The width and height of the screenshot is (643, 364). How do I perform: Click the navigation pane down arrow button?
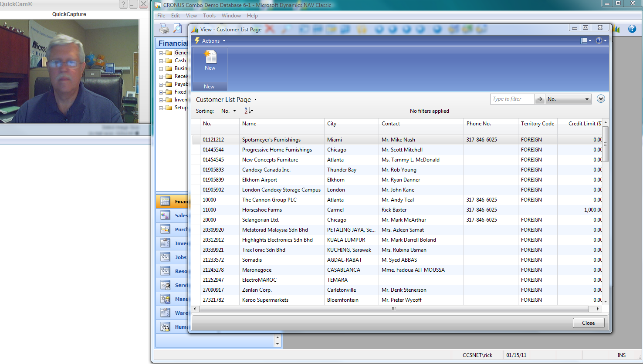point(278,344)
